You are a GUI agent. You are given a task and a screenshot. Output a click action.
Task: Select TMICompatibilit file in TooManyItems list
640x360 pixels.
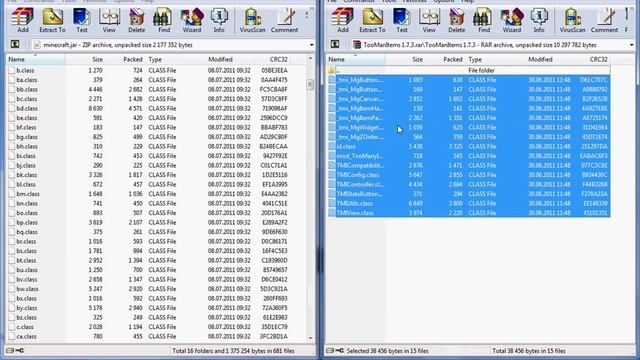469,165
